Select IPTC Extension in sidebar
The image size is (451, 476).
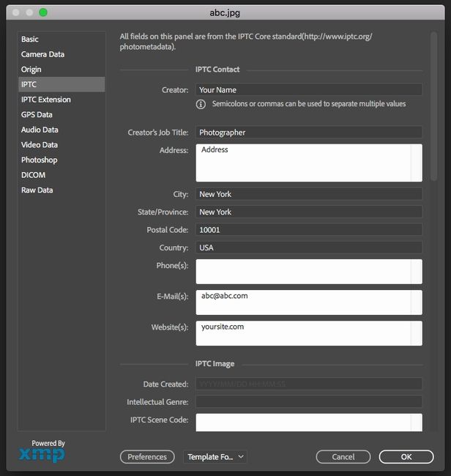(x=46, y=100)
